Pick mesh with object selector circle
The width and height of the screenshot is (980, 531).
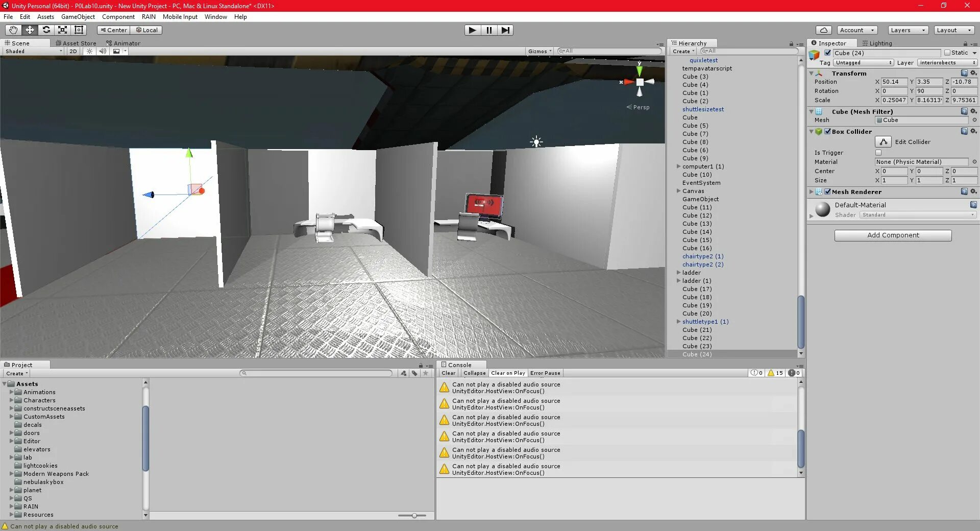click(x=974, y=120)
